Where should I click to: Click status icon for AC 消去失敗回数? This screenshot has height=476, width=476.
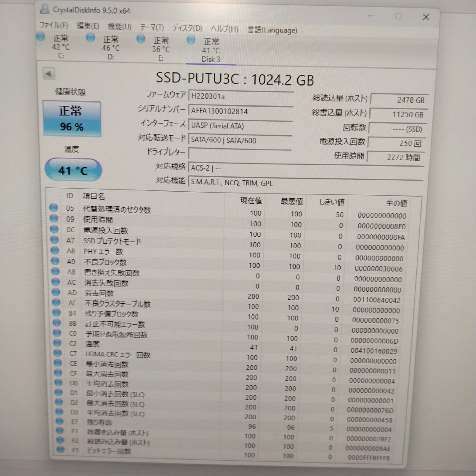56,282
